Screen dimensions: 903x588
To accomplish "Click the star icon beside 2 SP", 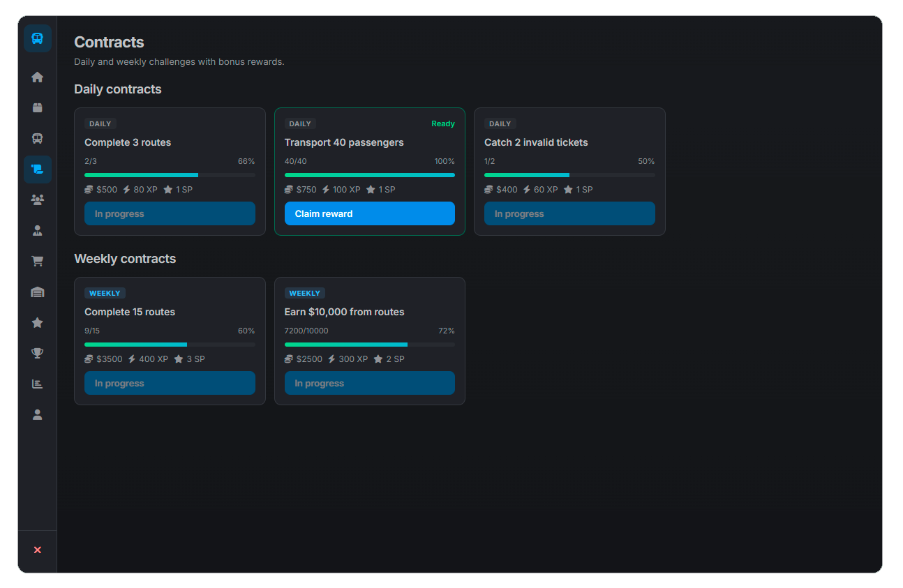I will coord(378,359).
